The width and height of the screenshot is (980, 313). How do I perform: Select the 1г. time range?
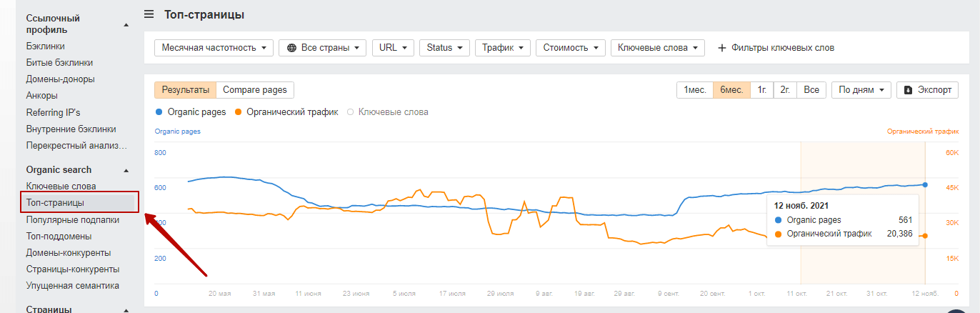coord(762,90)
